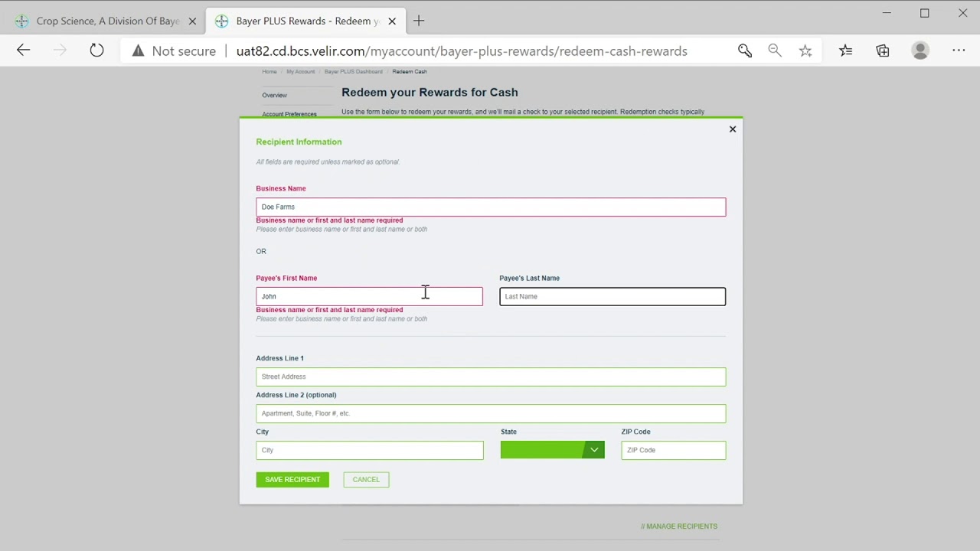Open the browser Settings and more menu
The height and width of the screenshot is (551, 980).
[959, 51]
